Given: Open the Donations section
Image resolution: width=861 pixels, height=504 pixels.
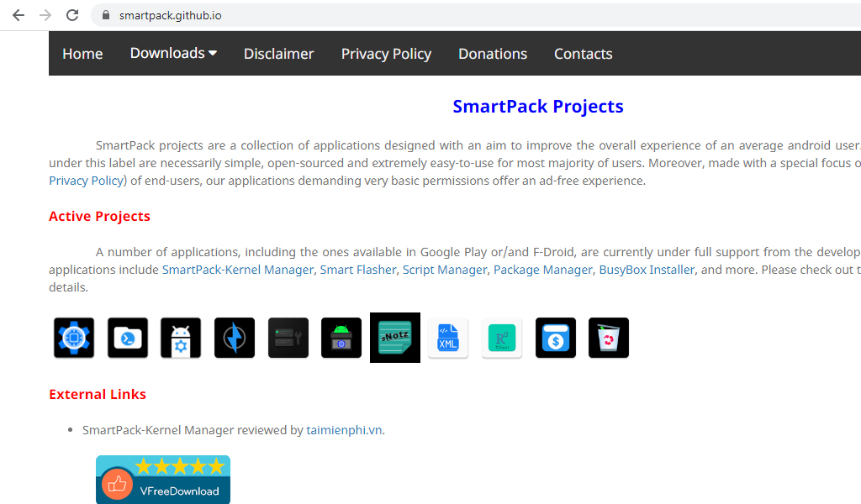Looking at the screenshot, I should tap(493, 53).
